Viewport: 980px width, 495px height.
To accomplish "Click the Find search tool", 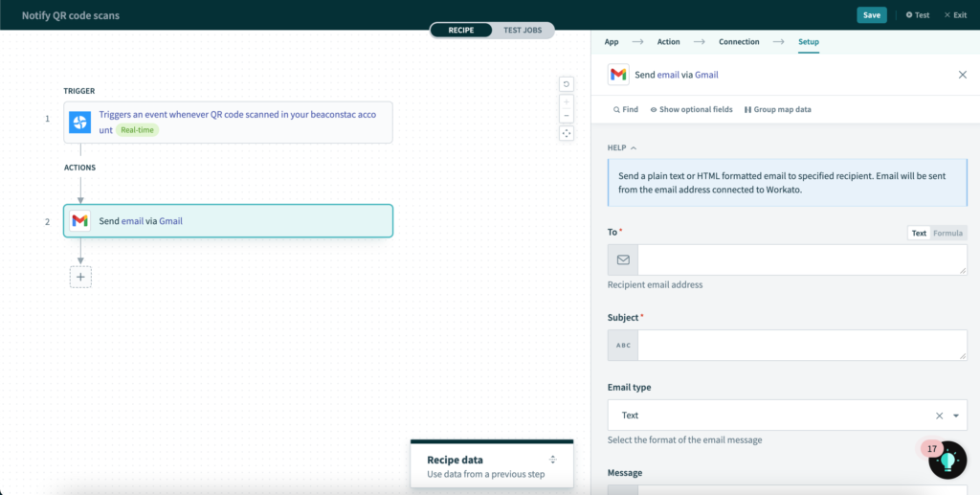I will click(626, 109).
